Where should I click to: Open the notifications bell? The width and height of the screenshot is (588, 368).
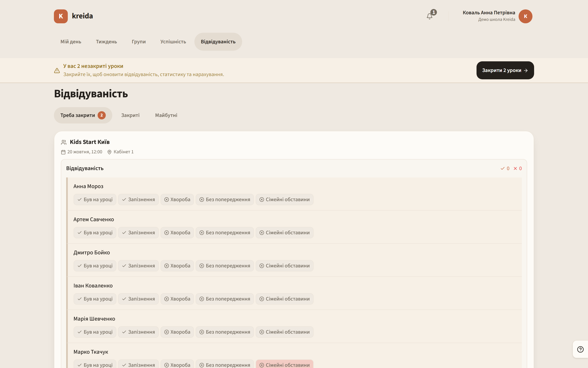click(429, 16)
